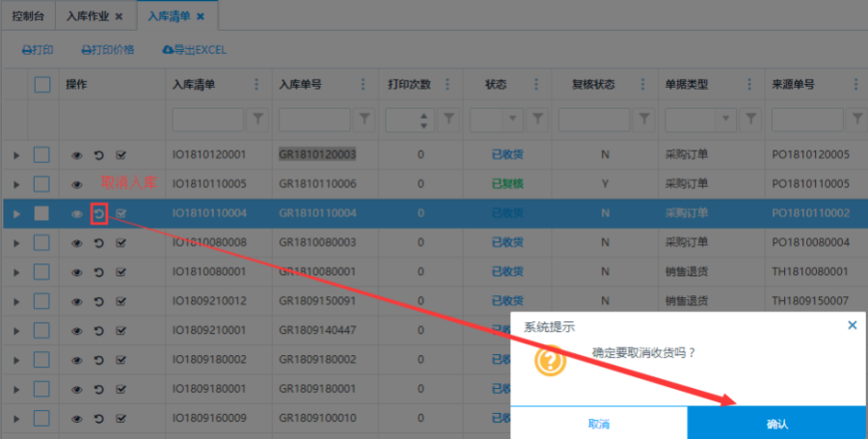Click 取消 in the system prompt dialog

tap(598, 424)
